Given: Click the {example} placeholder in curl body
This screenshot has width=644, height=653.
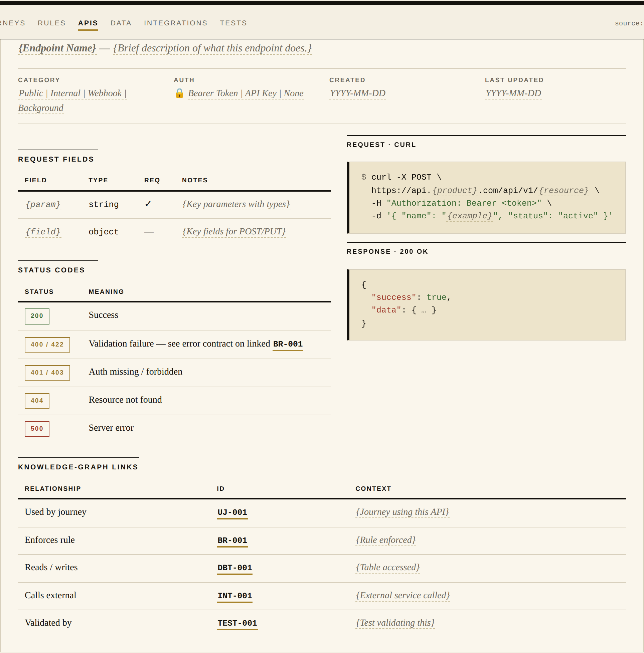Looking at the screenshot, I should click(x=469, y=216).
